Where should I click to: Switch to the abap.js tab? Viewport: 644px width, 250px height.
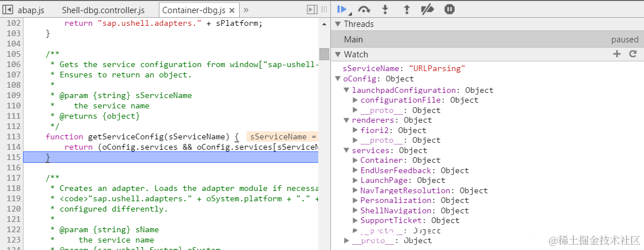(31, 10)
